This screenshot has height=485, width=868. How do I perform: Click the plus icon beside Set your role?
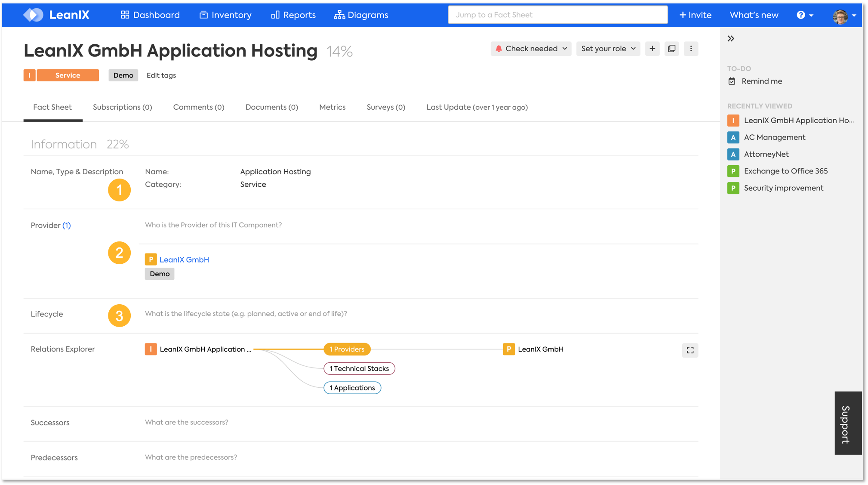(652, 49)
